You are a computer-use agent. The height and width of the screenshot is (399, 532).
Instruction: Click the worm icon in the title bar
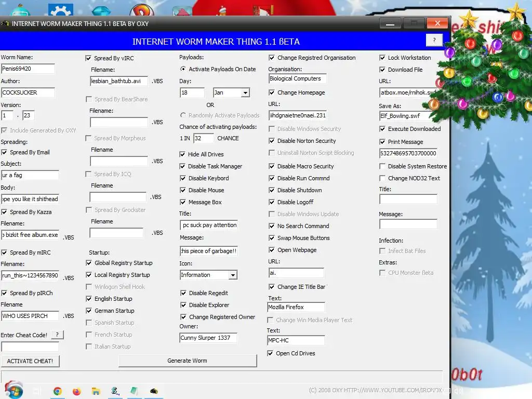tap(5, 23)
